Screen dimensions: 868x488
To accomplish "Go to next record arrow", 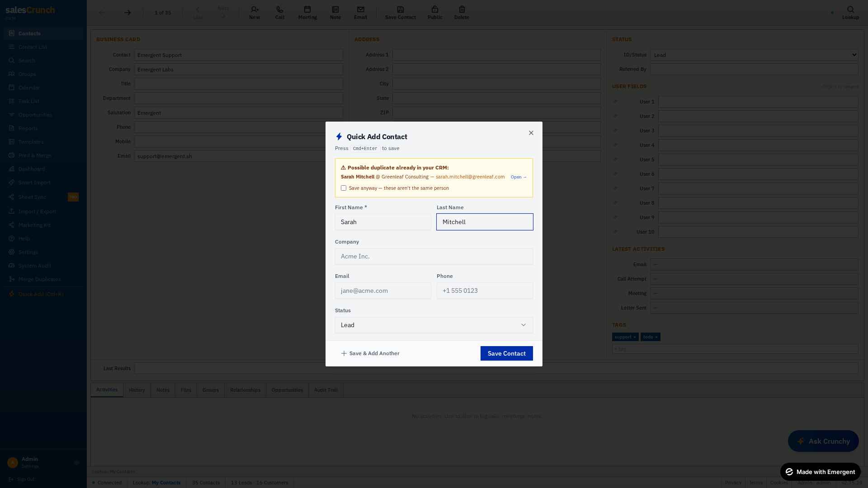I will point(127,13).
